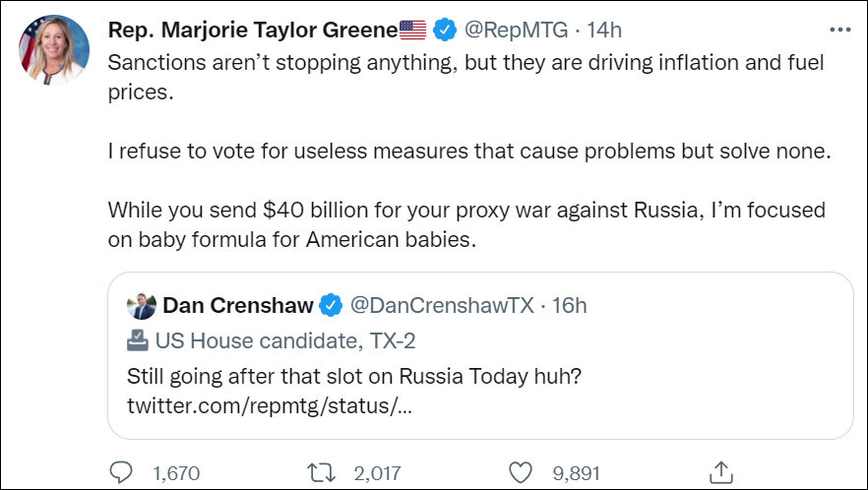Viewport: 868px width, 490px height.
Task: Open Dan Crenshaw's small avatar
Action: pyautogui.click(x=142, y=306)
